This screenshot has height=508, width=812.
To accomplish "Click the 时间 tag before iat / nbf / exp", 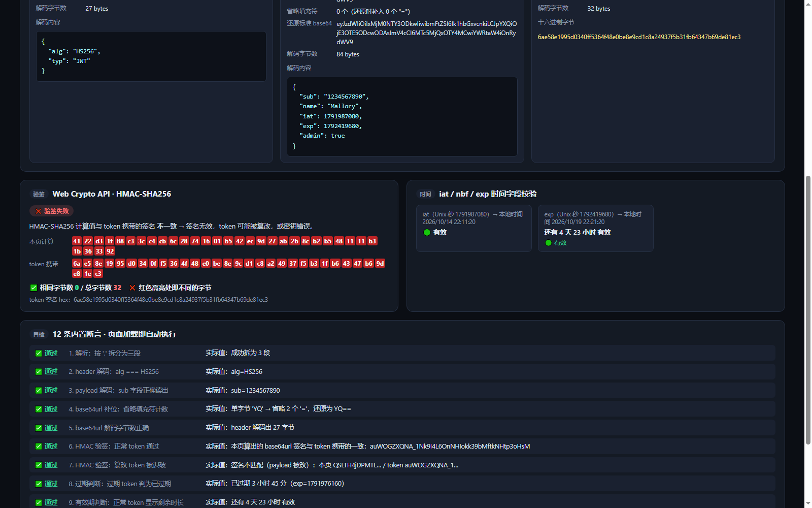I will (425, 194).
